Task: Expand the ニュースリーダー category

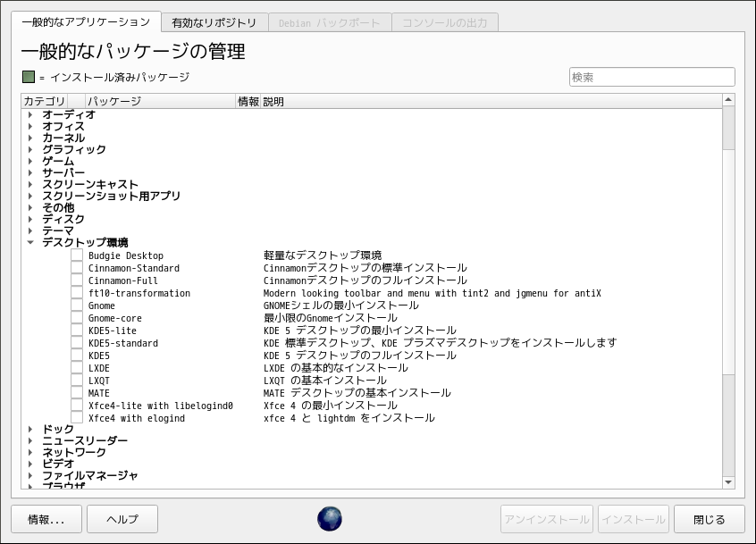Action: [30, 440]
